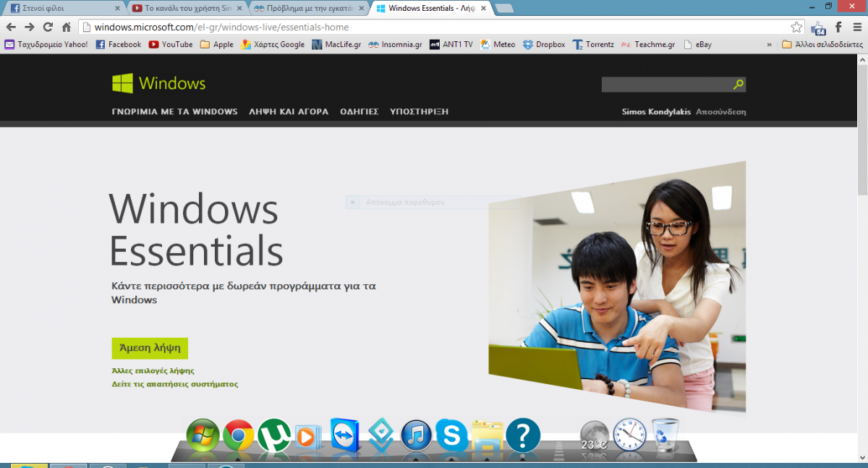
Task: Open the 'ΥΠΟΣΤΗΡΙΞΗ' menu
Action: coord(420,111)
